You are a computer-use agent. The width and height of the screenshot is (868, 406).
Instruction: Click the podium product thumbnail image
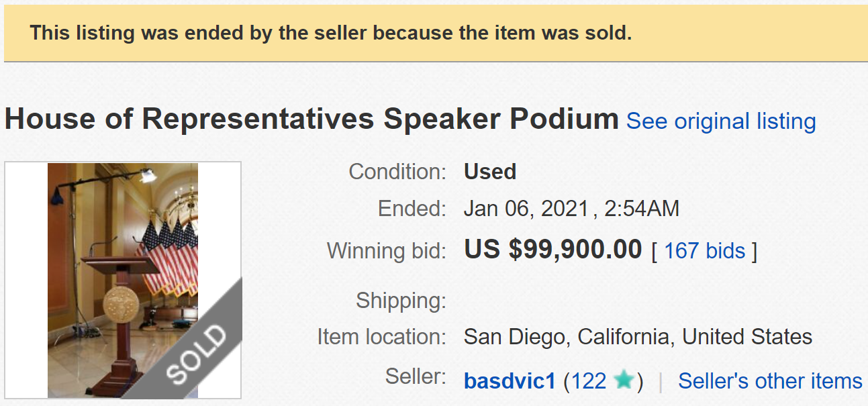tap(123, 242)
